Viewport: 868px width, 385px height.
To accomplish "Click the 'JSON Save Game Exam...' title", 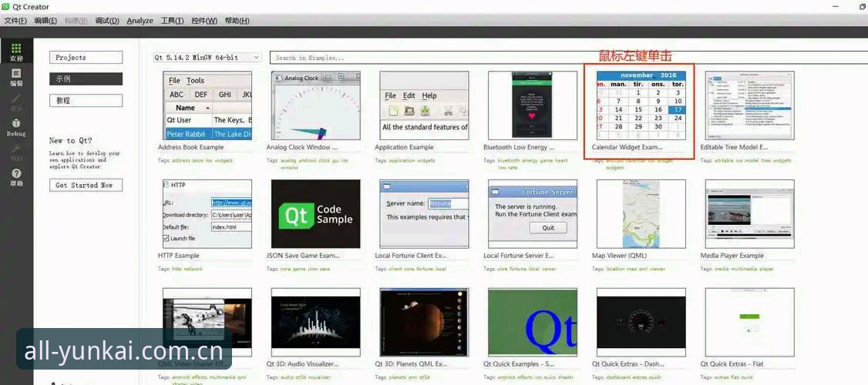I will coord(303,256).
